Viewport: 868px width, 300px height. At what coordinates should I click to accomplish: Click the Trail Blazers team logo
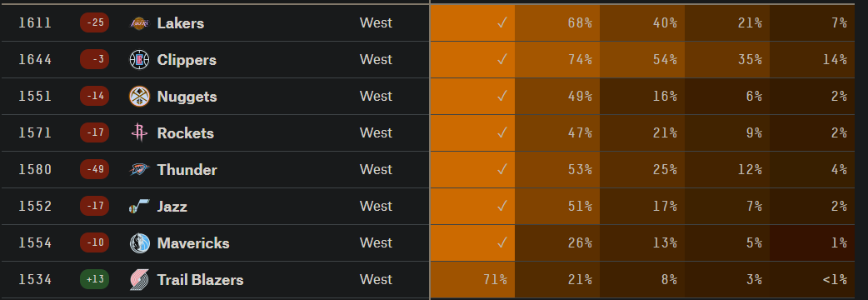tap(139, 279)
